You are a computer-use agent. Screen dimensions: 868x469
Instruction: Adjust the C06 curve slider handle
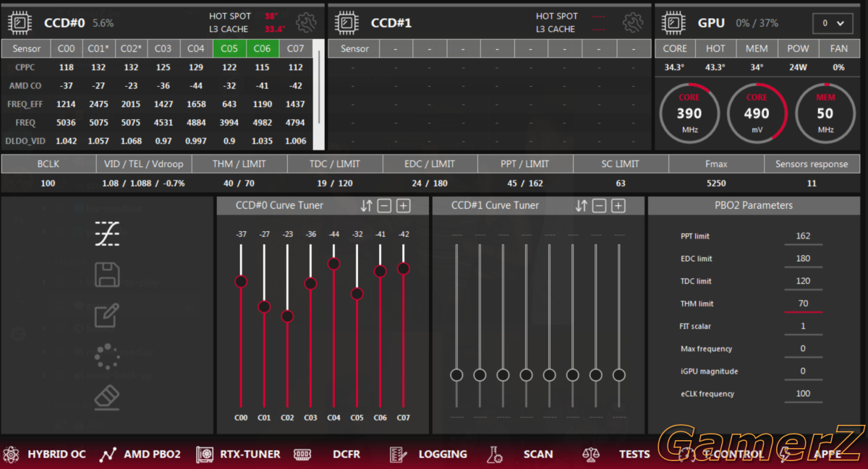click(x=380, y=271)
